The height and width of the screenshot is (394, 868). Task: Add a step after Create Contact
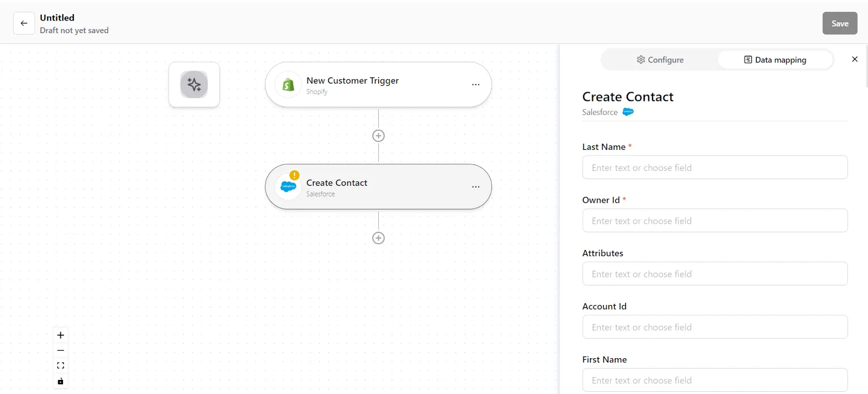[x=379, y=238]
